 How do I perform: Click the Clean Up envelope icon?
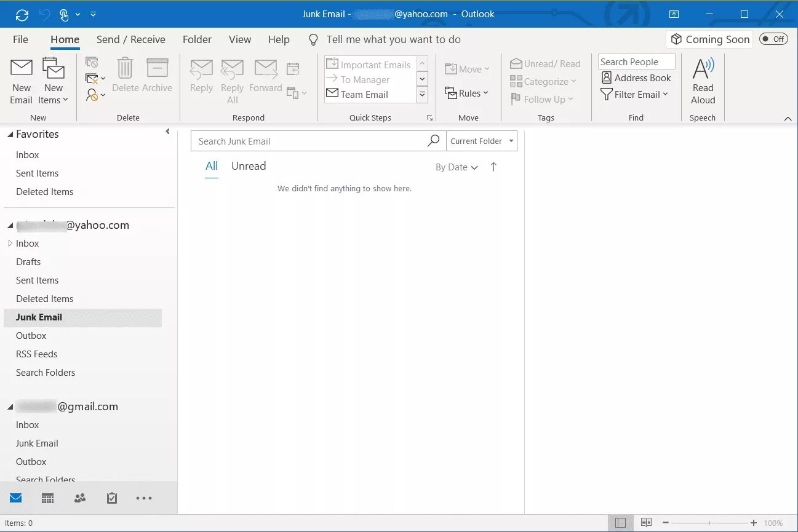pyautogui.click(x=92, y=79)
